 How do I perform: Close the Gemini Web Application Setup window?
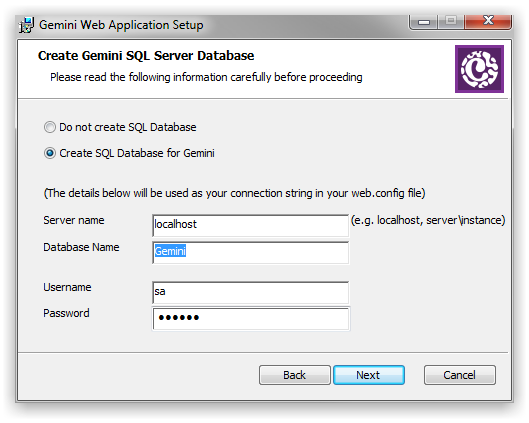pos(488,21)
